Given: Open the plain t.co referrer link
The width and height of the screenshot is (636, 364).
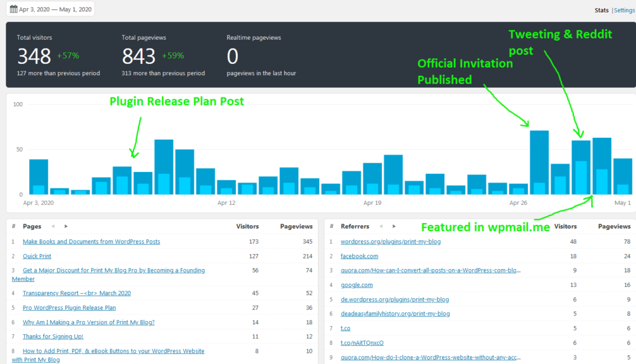Looking at the screenshot, I should click(x=345, y=329).
